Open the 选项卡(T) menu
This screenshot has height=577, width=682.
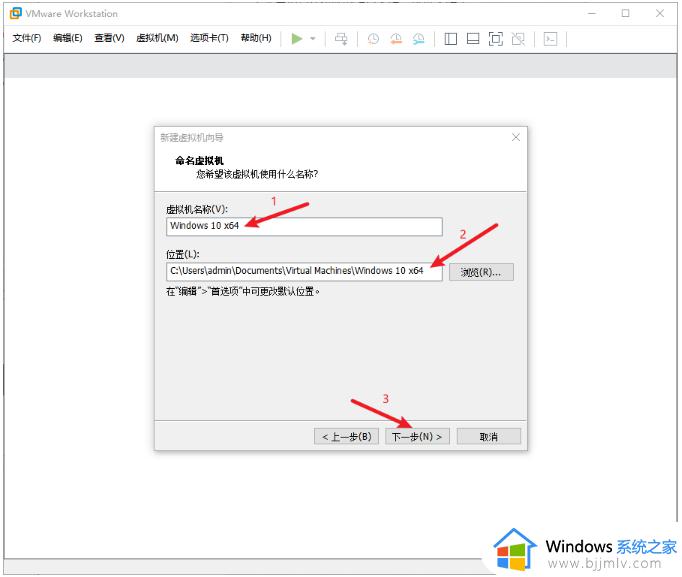209,38
